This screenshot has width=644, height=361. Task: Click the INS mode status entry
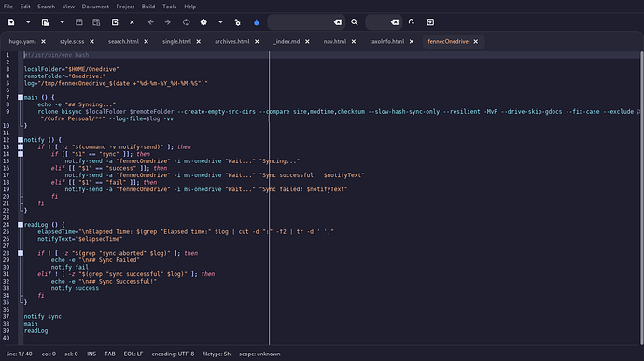tap(91, 354)
